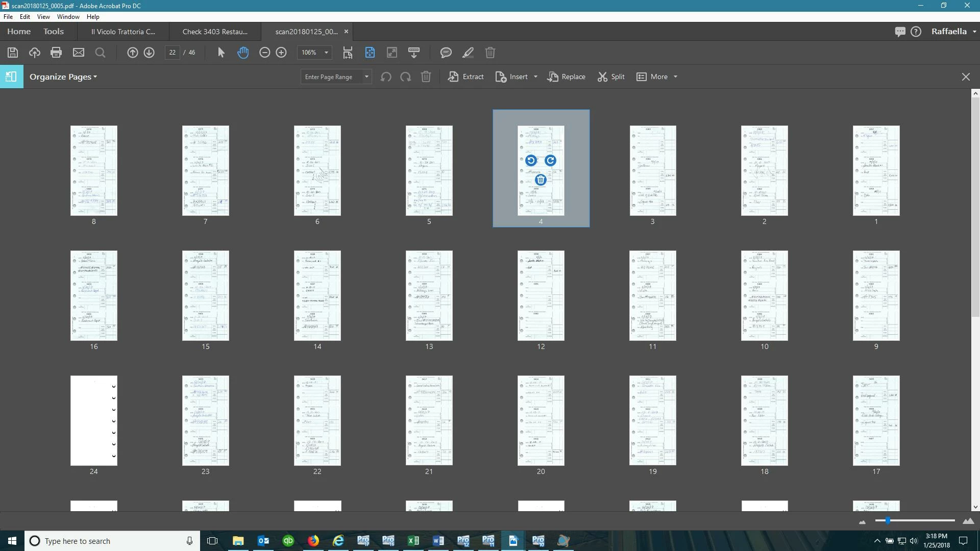The width and height of the screenshot is (980, 551).
Task: Rotate page 4 clockwise
Action: click(x=550, y=161)
